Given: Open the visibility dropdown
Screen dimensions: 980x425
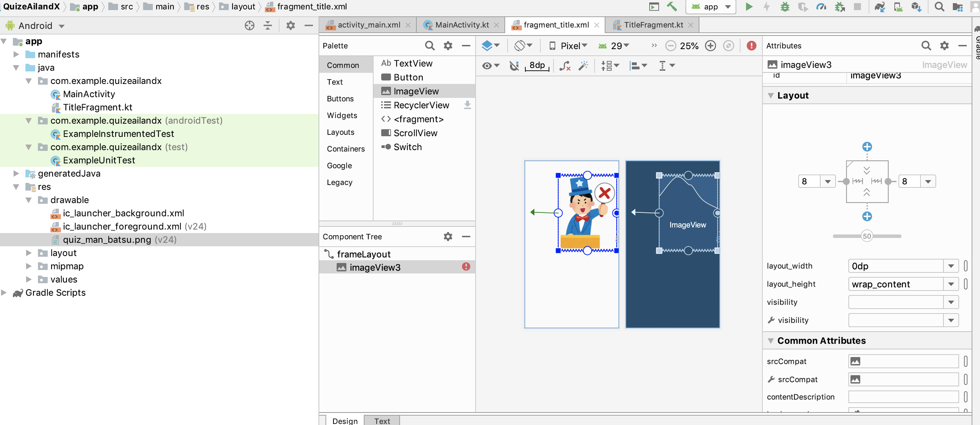Looking at the screenshot, I should tap(950, 302).
